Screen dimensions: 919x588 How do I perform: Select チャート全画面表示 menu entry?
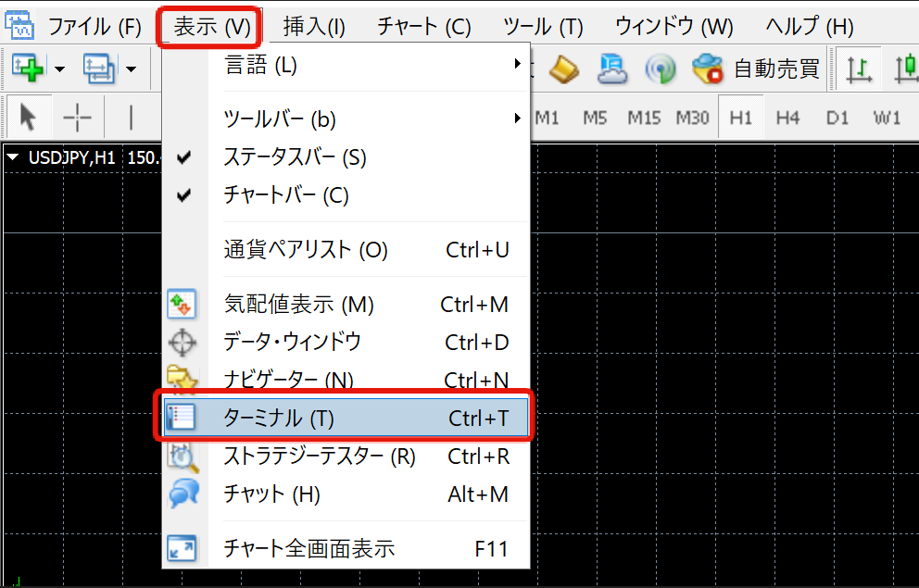click(x=347, y=549)
